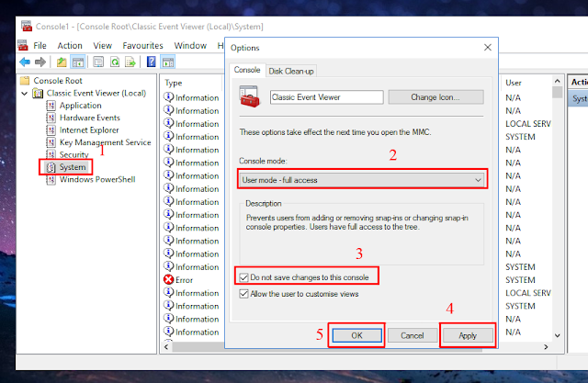Select the Console tab in Options
The width and height of the screenshot is (588, 383).
tap(247, 70)
